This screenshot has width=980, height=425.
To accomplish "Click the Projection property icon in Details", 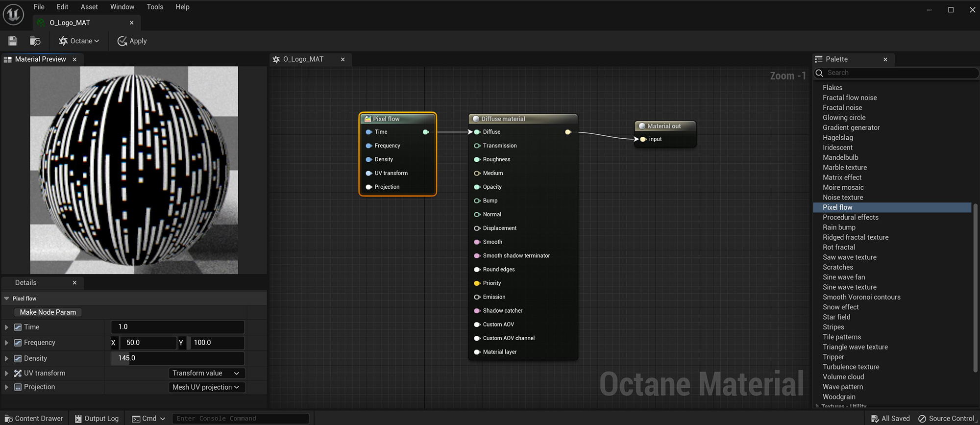I will pyautogui.click(x=18, y=387).
